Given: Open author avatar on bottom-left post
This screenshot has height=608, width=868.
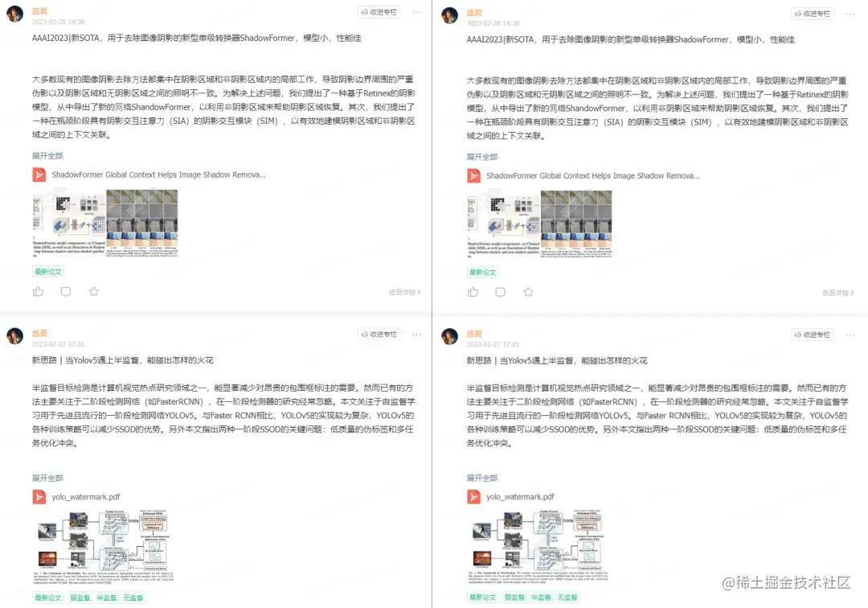Looking at the screenshot, I should [x=15, y=336].
